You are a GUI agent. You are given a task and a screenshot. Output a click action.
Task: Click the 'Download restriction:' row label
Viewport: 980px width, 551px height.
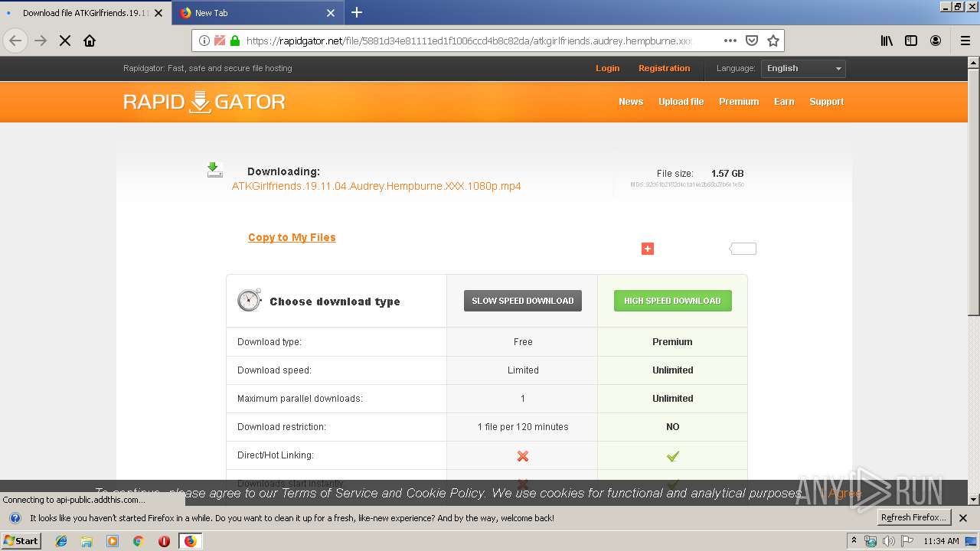(x=282, y=427)
